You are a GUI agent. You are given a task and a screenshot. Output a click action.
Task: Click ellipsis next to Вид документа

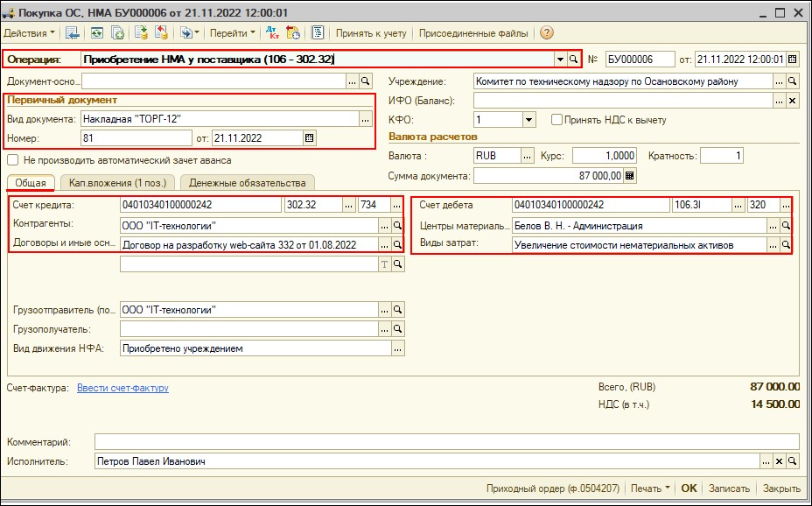point(366,119)
